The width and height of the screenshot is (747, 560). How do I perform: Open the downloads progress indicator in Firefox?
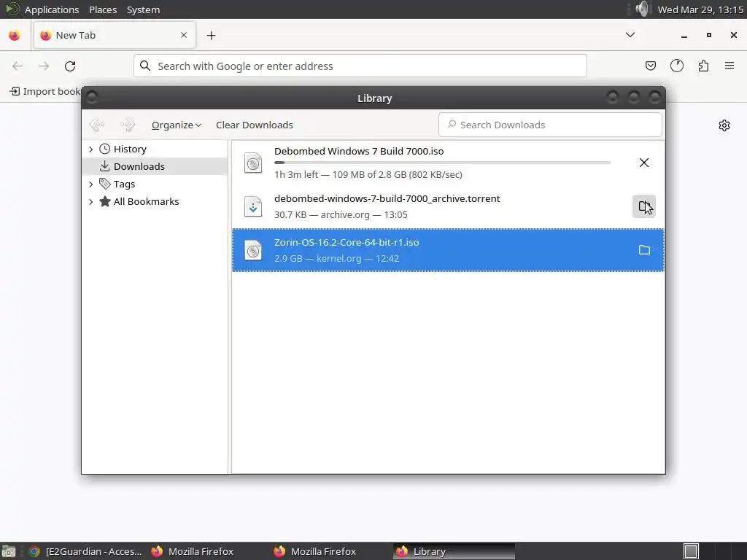point(677,66)
